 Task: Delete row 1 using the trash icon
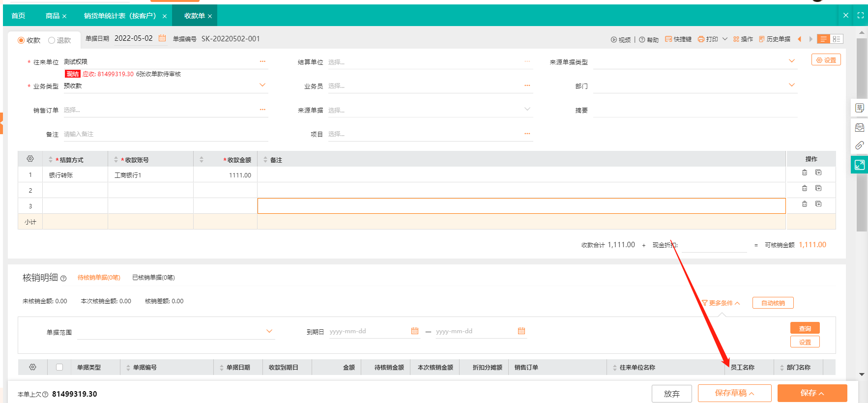[805, 173]
